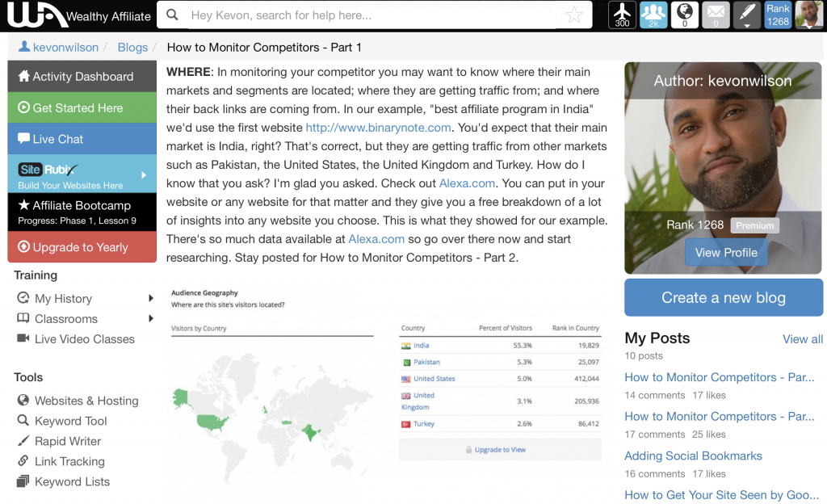
Task: Click the Websites & Hosting globe icon
Action: pos(23,400)
